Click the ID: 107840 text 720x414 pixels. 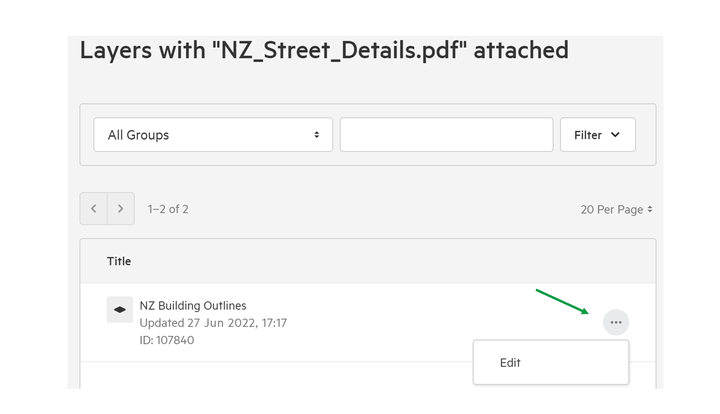pos(167,340)
